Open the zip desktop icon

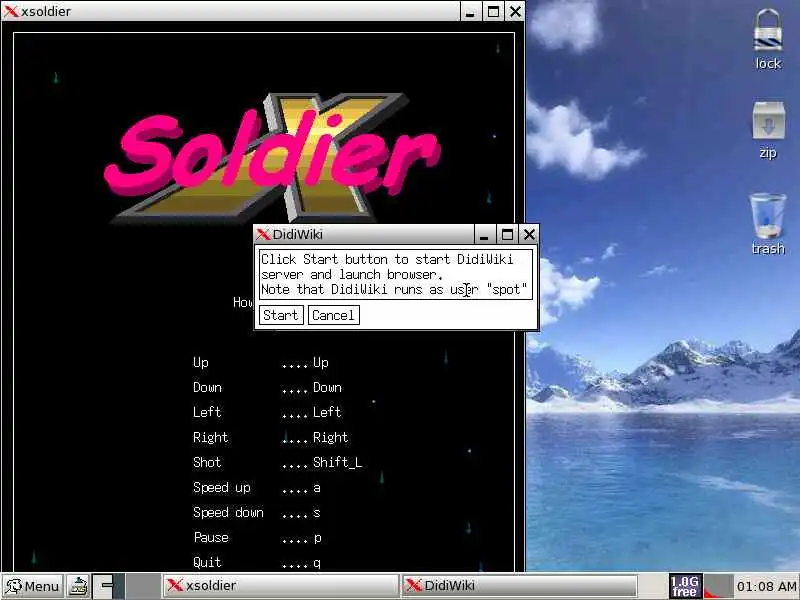(x=768, y=130)
